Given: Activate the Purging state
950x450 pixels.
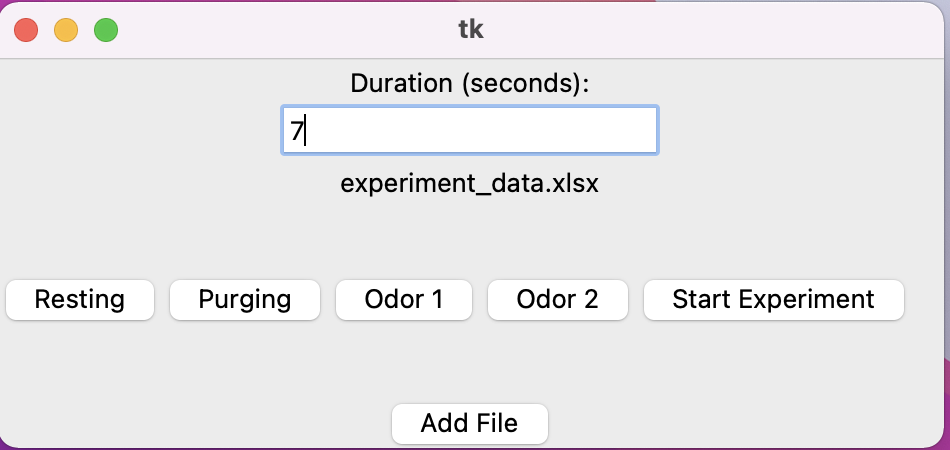Looking at the screenshot, I should pyautogui.click(x=245, y=299).
